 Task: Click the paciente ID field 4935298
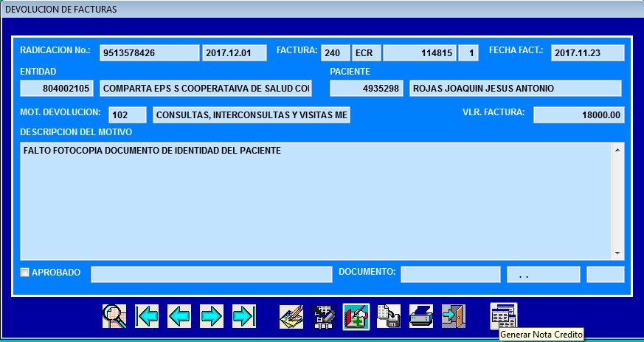point(367,89)
